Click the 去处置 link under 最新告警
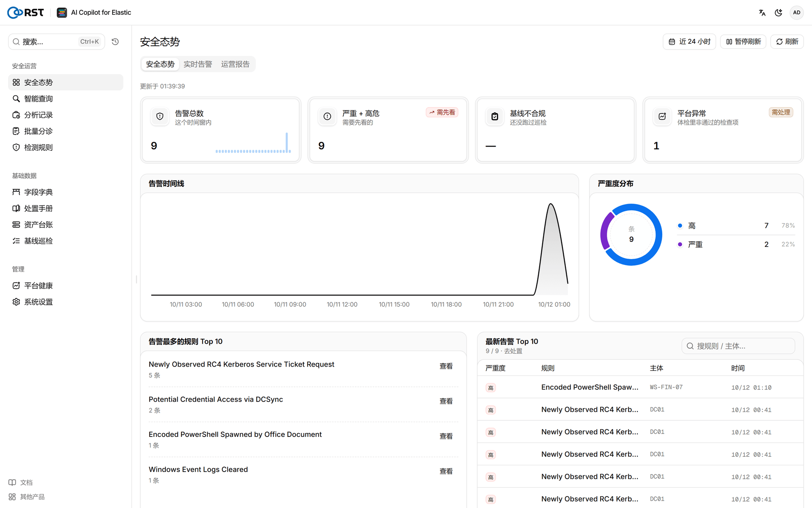This screenshot has height=508, width=812. 513,351
